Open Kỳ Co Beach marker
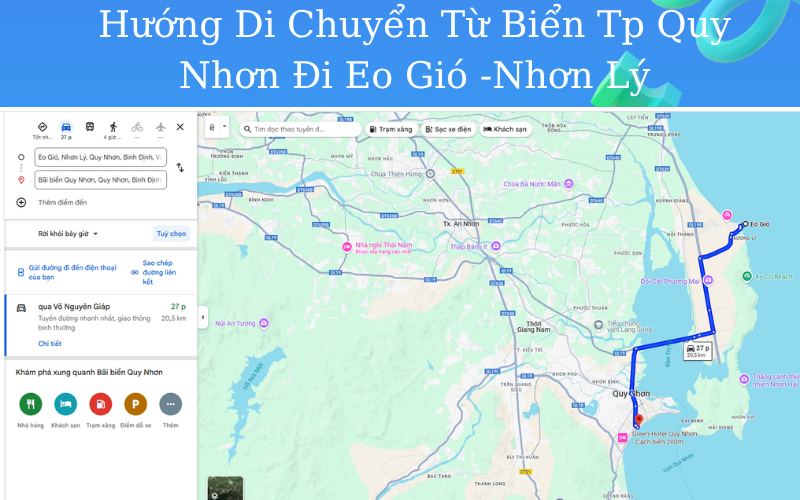 [747, 277]
